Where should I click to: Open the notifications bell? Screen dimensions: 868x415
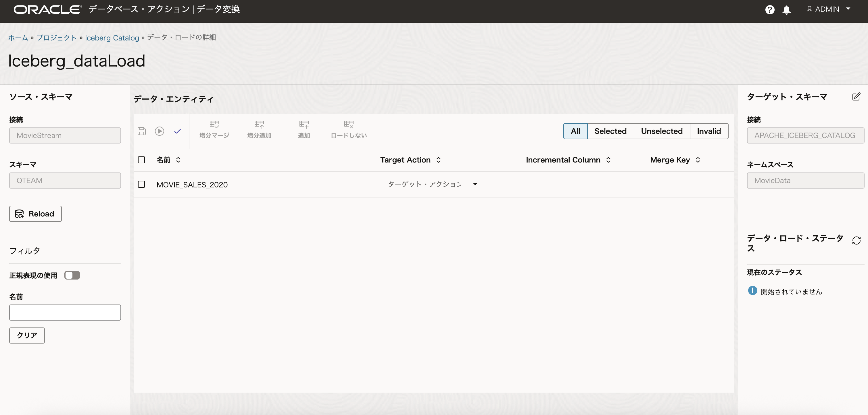[x=786, y=10]
